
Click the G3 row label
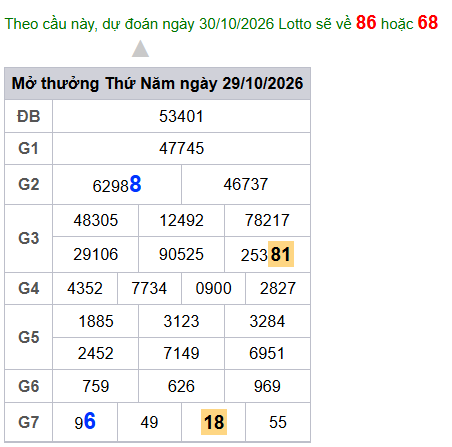pyautogui.click(x=29, y=238)
